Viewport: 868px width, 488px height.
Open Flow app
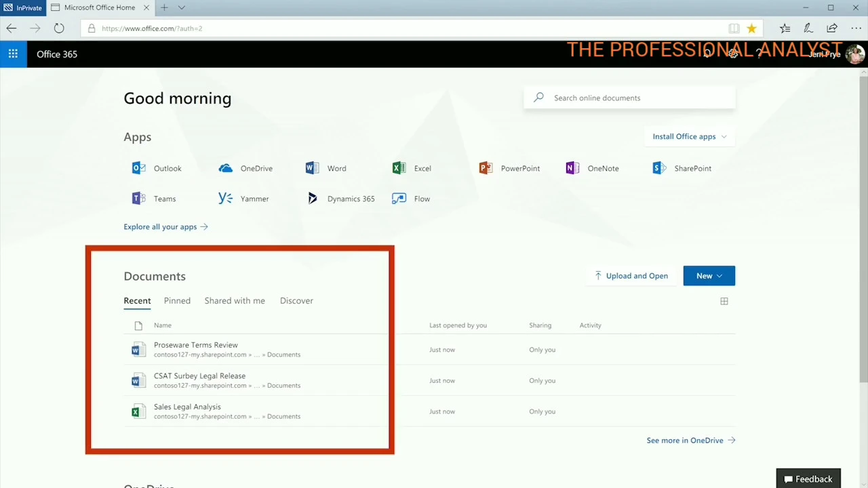pos(411,199)
